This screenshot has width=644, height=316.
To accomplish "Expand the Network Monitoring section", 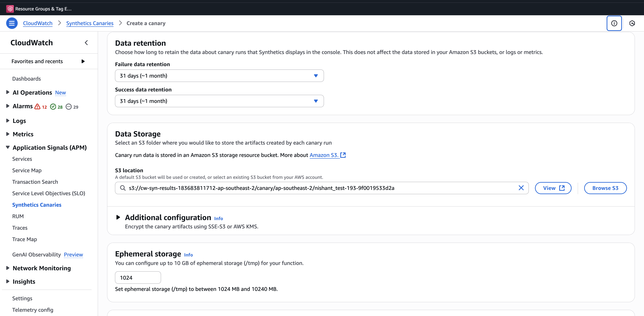I will [7, 268].
